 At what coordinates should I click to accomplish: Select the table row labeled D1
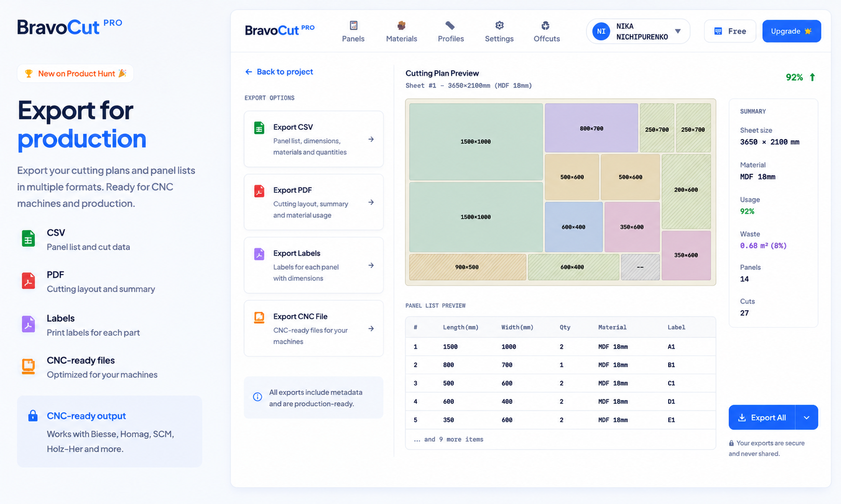560,401
